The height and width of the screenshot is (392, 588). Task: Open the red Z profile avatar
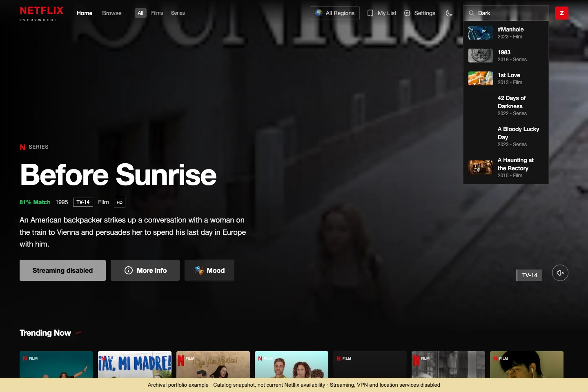pyautogui.click(x=562, y=13)
